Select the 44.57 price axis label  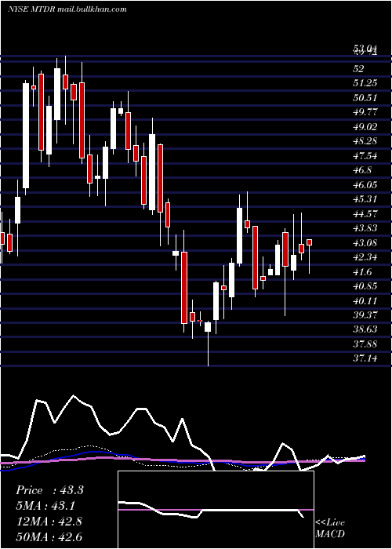click(365, 213)
